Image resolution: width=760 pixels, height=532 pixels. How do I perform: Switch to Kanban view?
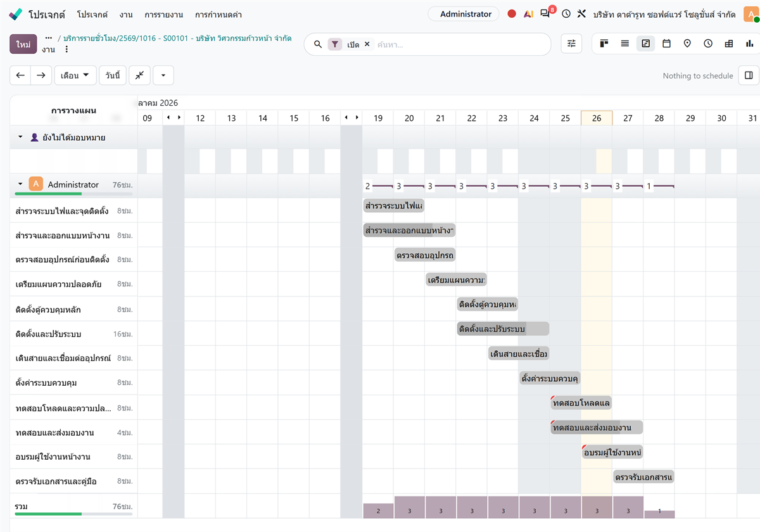(x=604, y=44)
